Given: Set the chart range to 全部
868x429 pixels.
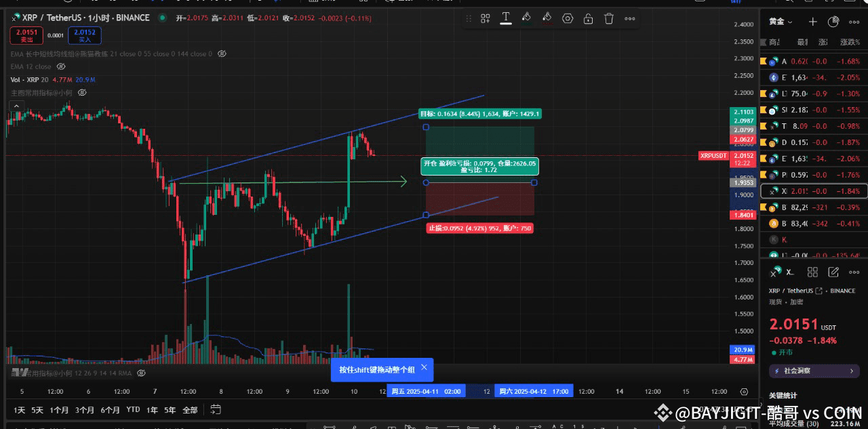Looking at the screenshot, I should [191, 410].
